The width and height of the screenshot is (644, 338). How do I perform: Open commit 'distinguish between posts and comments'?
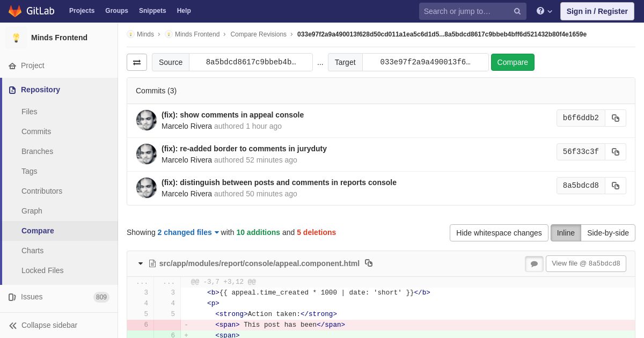pyautogui.click(x=279, y=182)
